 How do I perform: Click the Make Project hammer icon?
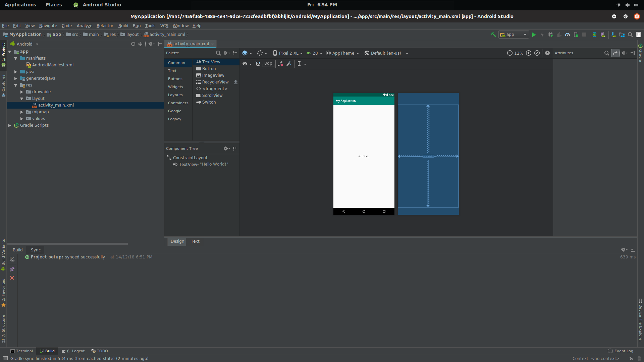(493, 35)
